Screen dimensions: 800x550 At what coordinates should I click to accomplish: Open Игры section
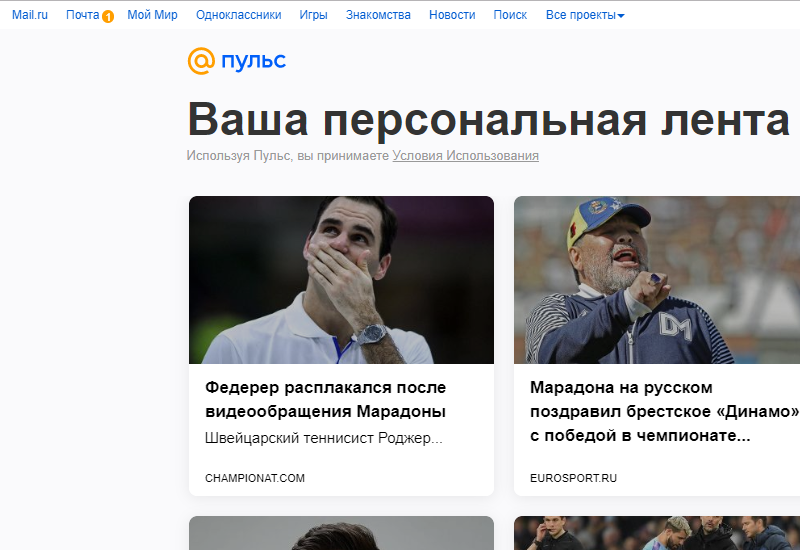click(x=313, y=15)
